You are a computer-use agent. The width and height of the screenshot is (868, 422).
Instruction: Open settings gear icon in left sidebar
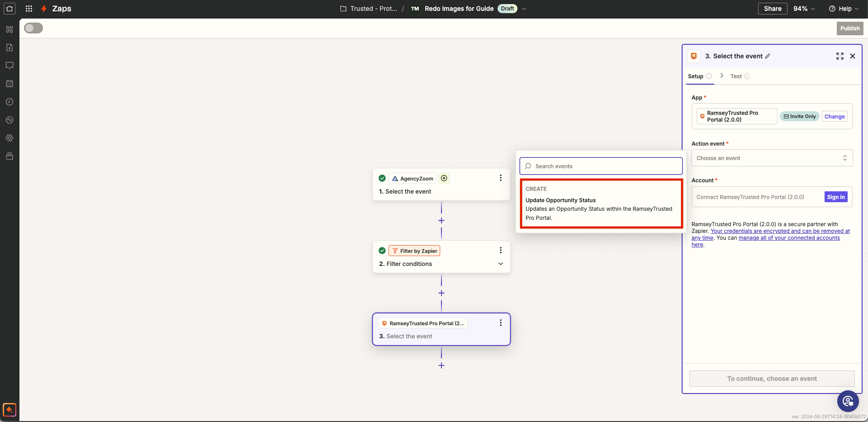click(x=9, y=138)
